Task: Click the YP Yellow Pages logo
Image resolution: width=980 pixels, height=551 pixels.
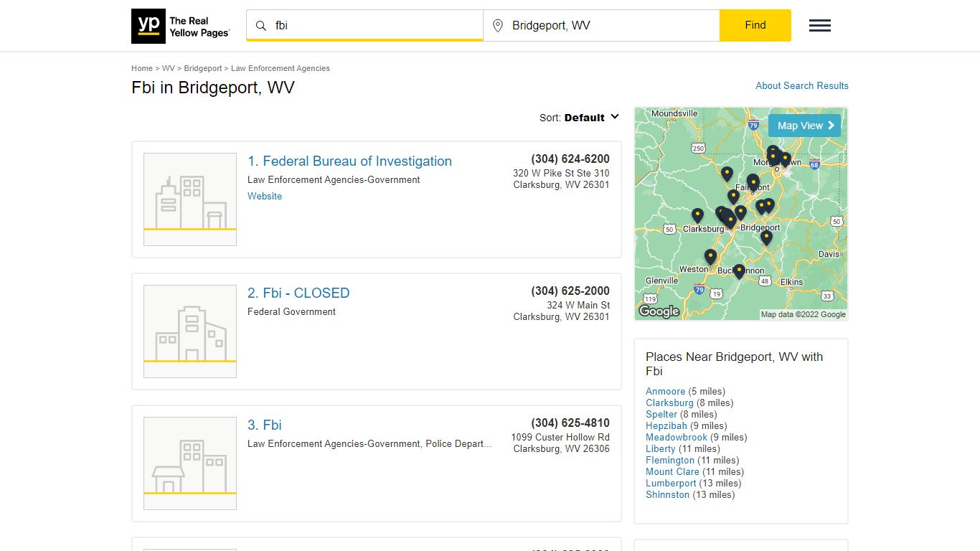Action: coord(181,26)
